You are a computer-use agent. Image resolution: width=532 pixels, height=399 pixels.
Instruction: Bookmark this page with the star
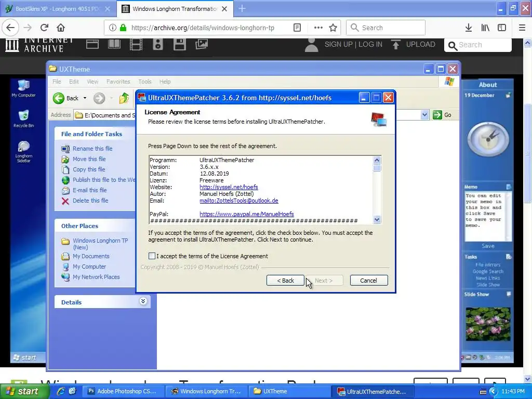pos(333,28)
